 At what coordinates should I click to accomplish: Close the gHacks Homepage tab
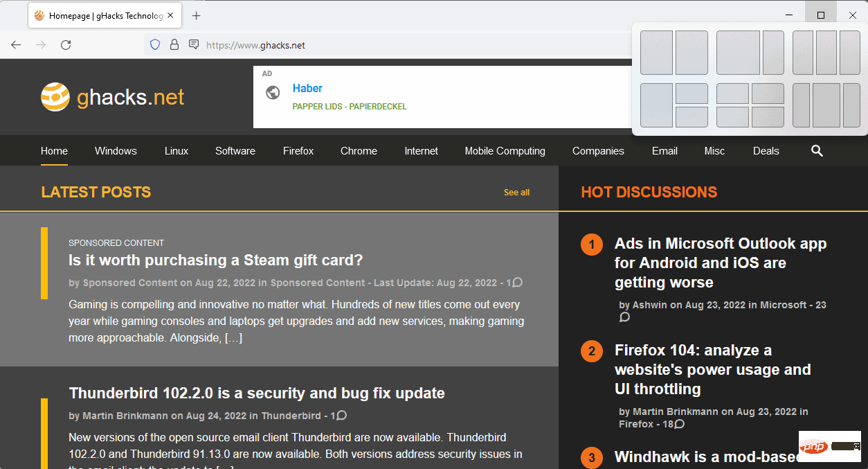click(x=170, y=15)
